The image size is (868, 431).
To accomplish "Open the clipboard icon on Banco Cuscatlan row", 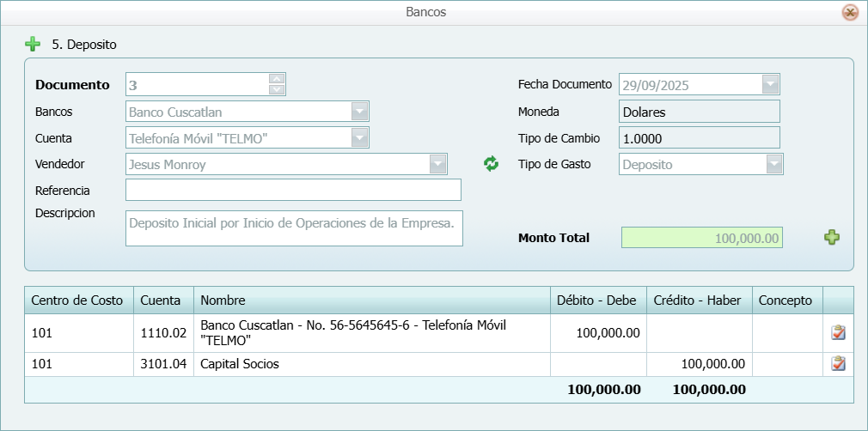I will tap(838, 333).
